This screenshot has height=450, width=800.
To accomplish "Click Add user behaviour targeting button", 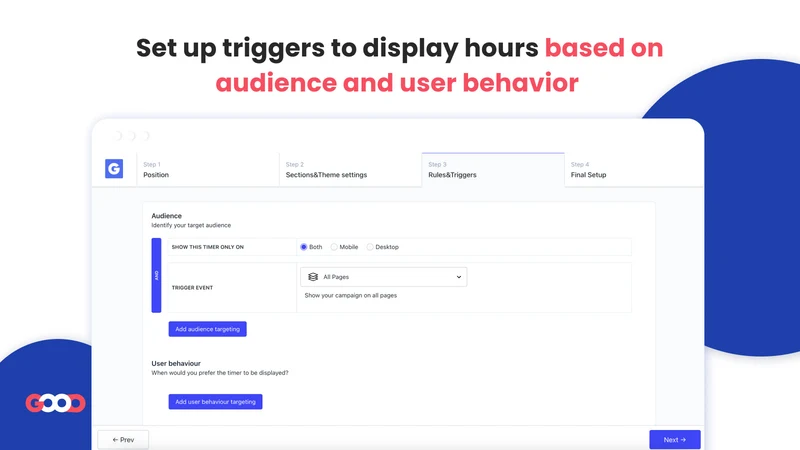I will coord(215,402).
